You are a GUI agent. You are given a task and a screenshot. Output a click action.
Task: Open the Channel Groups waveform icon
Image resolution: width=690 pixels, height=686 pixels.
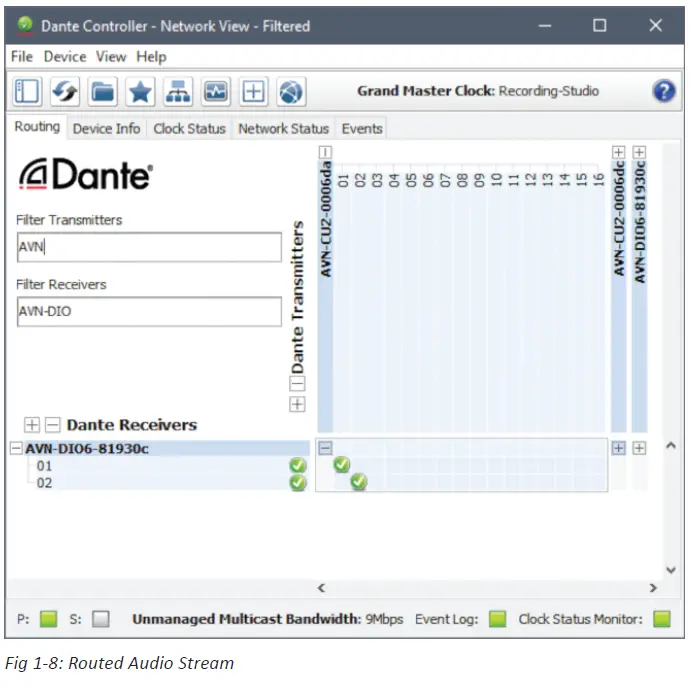(x=216, y=92)
